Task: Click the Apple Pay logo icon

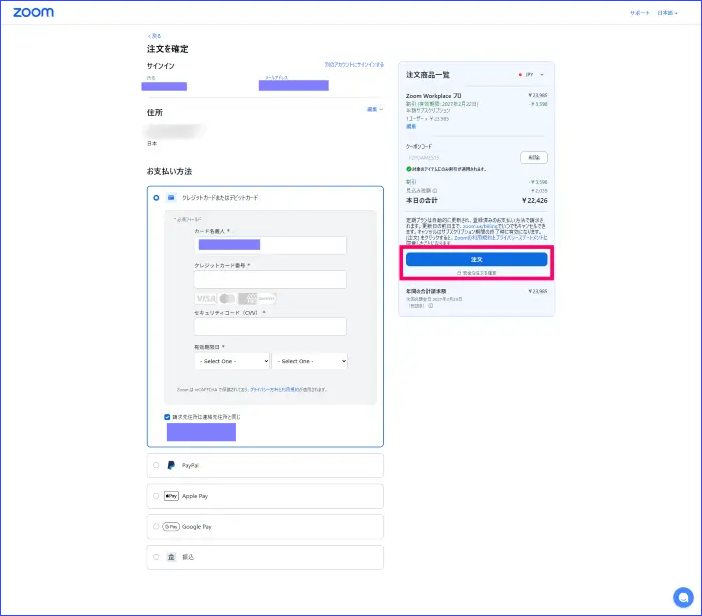Action: point(171,496)
